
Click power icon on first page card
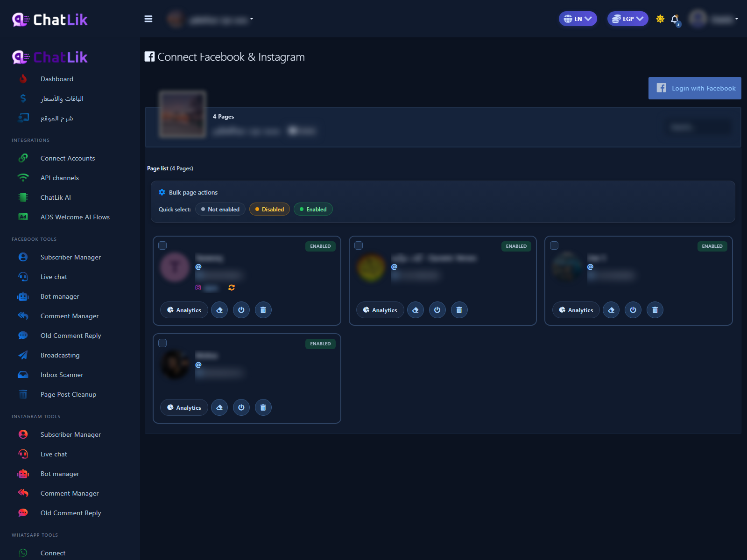(241, 310)
